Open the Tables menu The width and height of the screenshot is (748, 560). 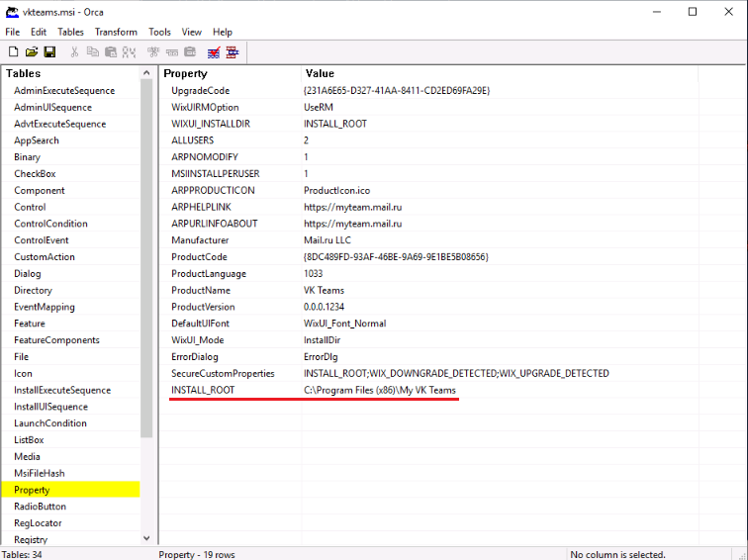tap(70, 32)
